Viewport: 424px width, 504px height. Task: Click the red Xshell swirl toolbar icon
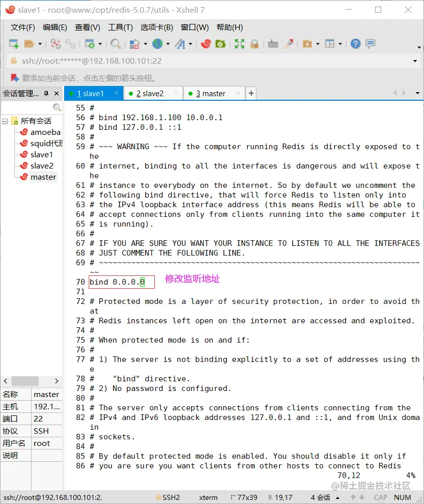[205, 44]
